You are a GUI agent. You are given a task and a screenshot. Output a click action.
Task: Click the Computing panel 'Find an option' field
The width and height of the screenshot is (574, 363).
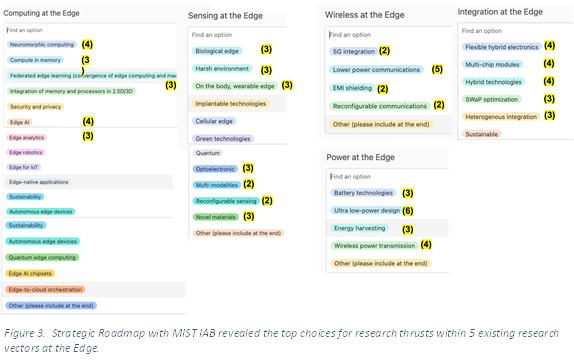pyautogui.click(x=91, y=30)
